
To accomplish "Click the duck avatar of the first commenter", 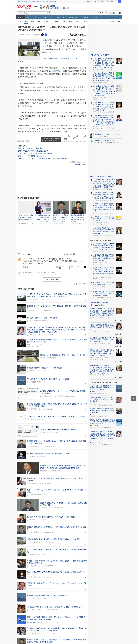I will pyautogui.click(x=19, y=259).
